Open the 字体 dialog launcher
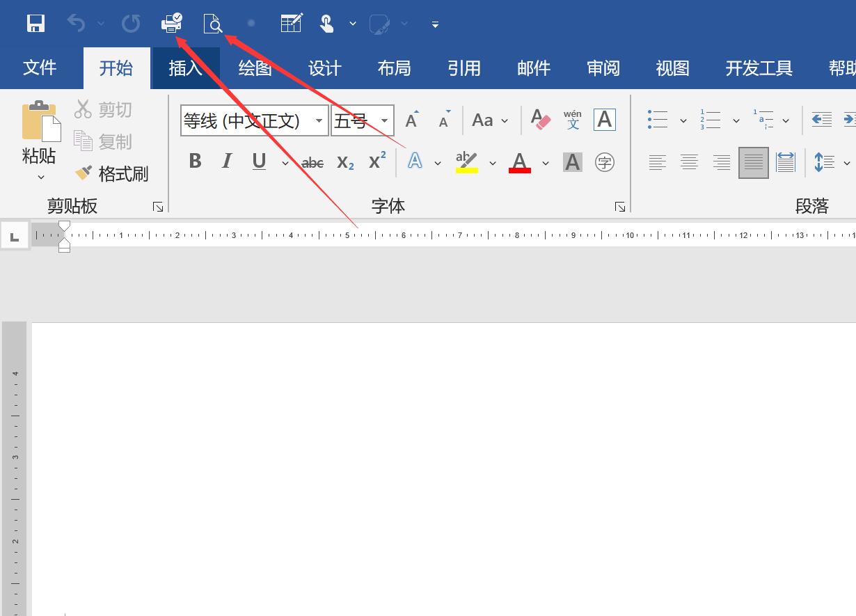Screen dimensions: 856x616 point(619,207)
